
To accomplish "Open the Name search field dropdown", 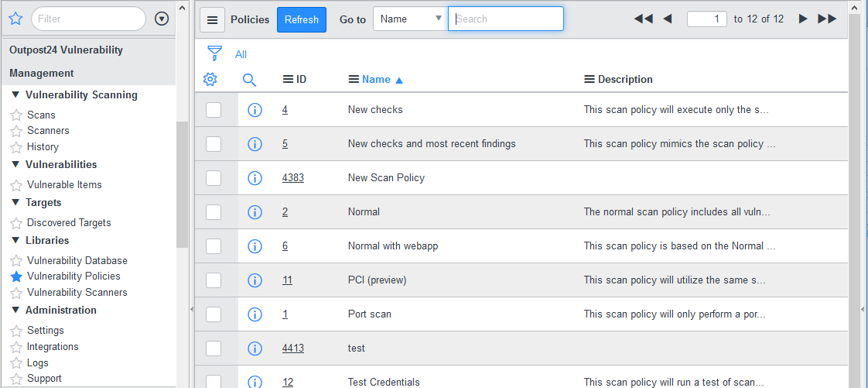I will click(410, 19).
